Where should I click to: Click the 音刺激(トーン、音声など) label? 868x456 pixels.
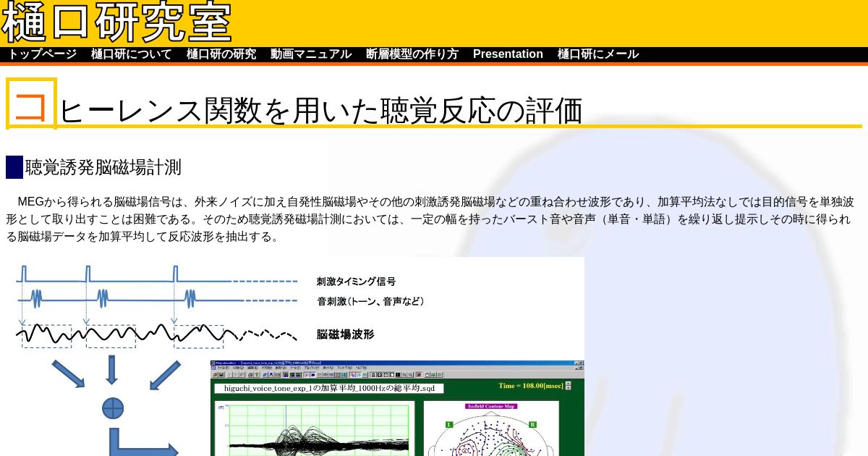[x=370, y=301]
